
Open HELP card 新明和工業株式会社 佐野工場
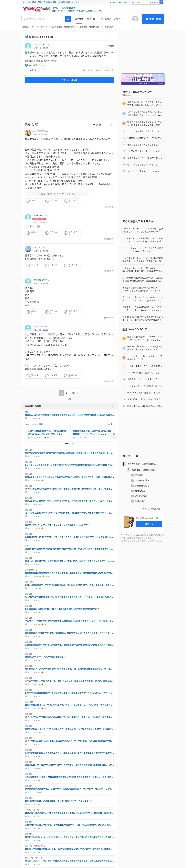point(92,434)
